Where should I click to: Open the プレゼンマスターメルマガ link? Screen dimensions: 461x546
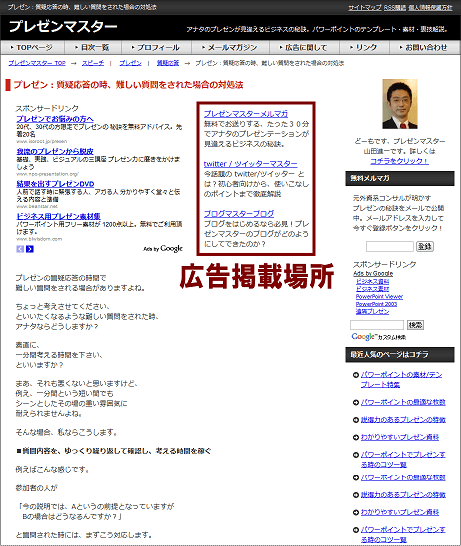coord(246,114)
